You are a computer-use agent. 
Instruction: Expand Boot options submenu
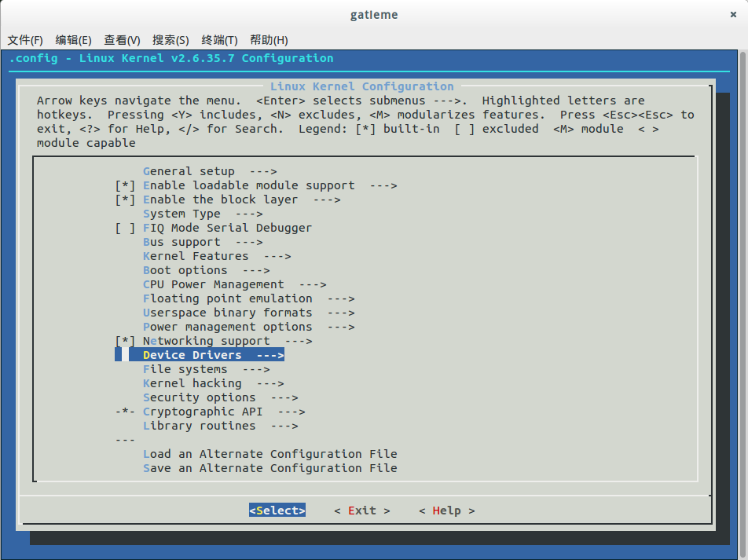207,270
